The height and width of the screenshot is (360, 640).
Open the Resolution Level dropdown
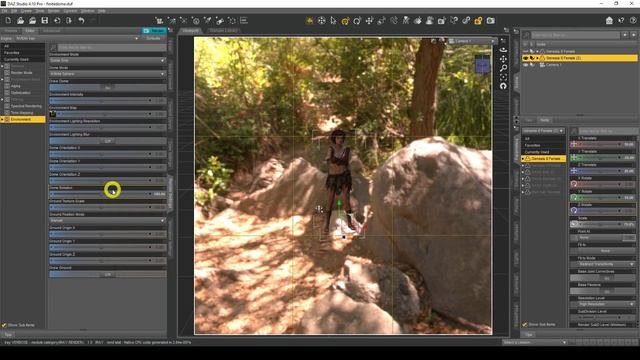coord(602,304)
